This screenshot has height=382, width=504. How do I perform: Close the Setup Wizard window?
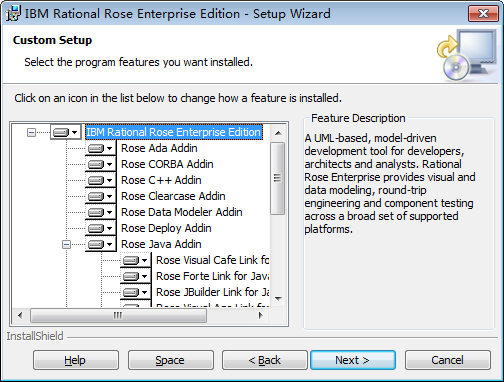pyautogui.click(x=483, y=14)
